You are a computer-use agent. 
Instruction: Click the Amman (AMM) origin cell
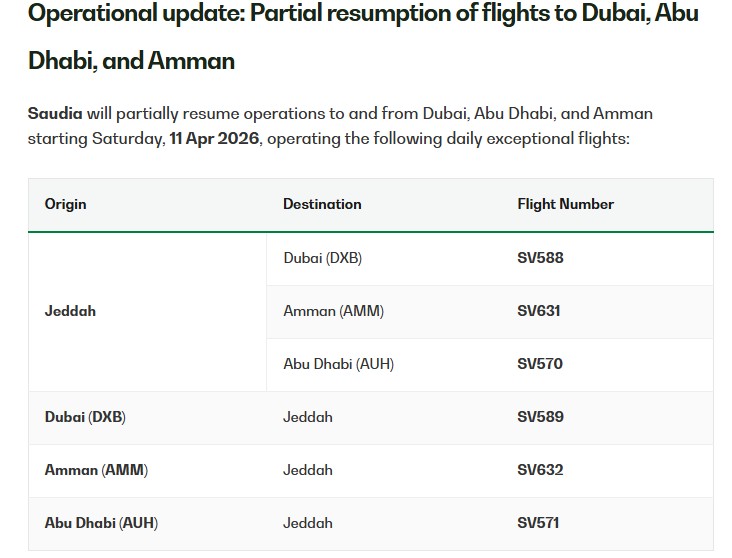(x=96, y=470)
